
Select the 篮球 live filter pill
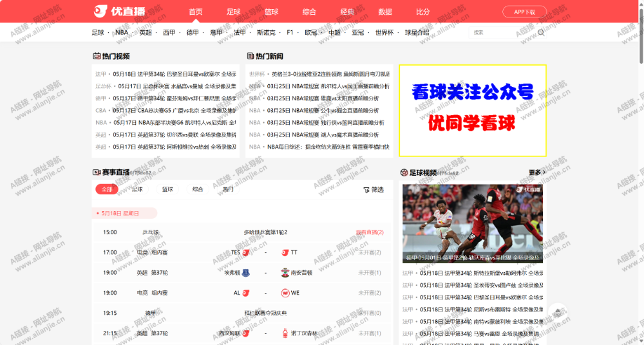[167, 189]
